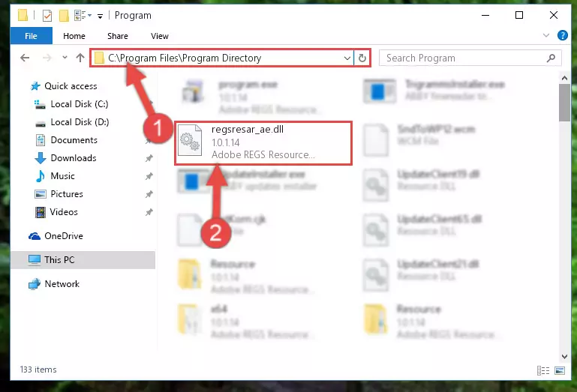
Task: Open Help with the question mark icon
Action: [x=562, y=36]
